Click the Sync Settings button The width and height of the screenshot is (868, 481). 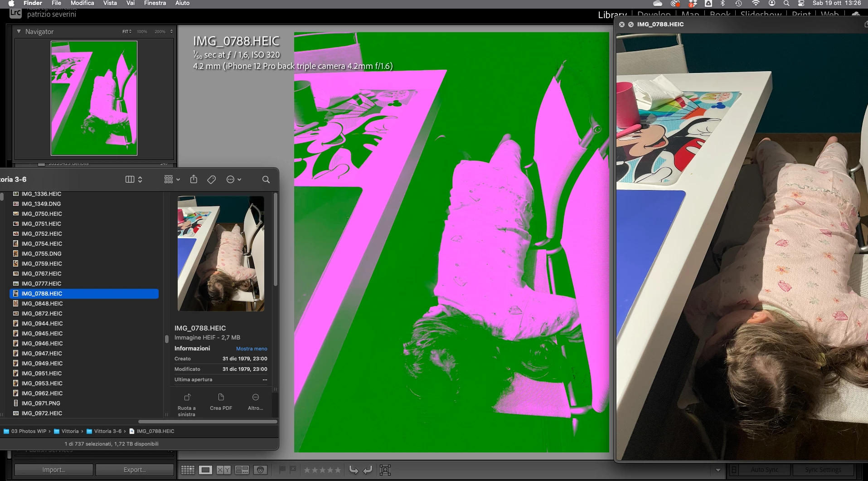tap(823, 470)
